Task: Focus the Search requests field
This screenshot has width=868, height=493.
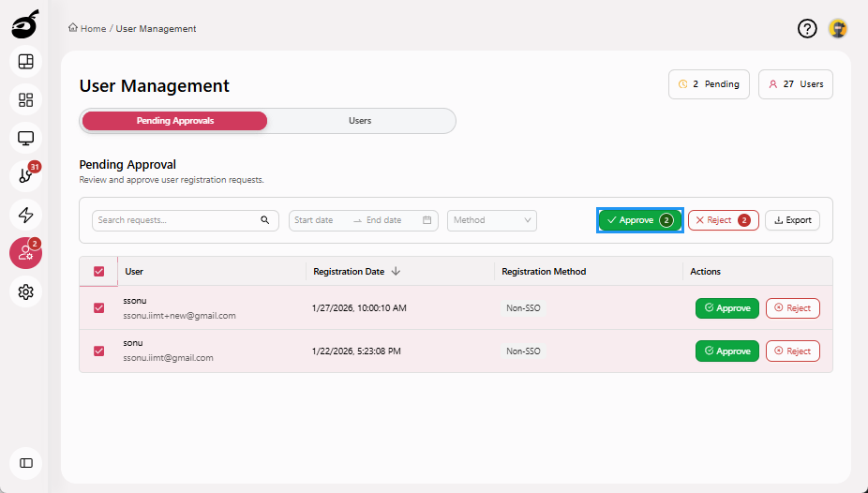Action: point(186,220)
